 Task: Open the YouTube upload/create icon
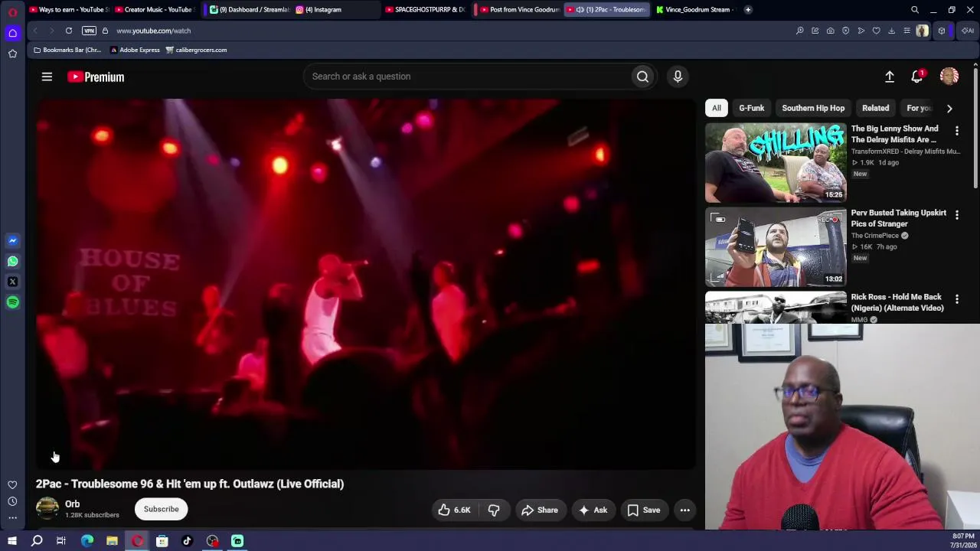tap(890, 77)
